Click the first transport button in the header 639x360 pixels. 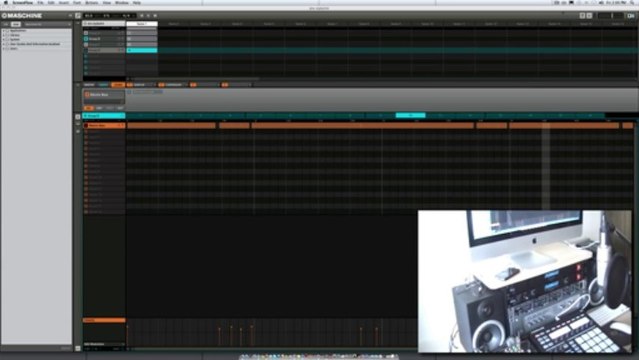coord(141,15)
